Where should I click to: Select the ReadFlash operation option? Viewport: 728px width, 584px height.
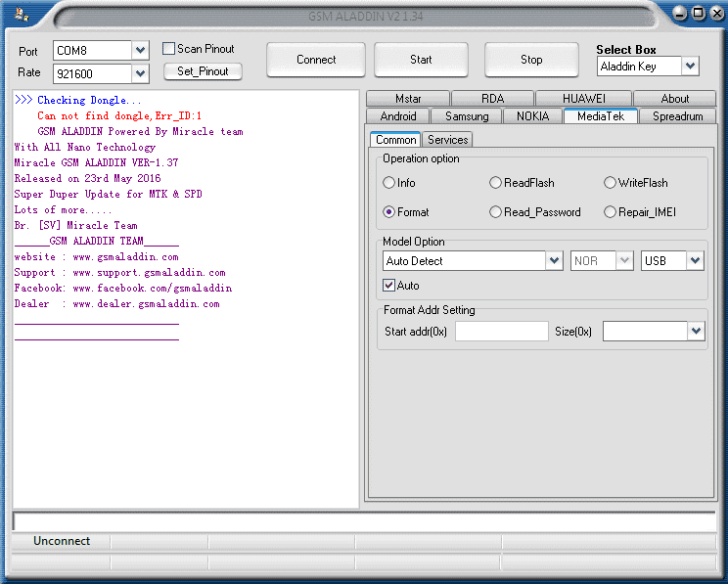click(x=495, y=183)
